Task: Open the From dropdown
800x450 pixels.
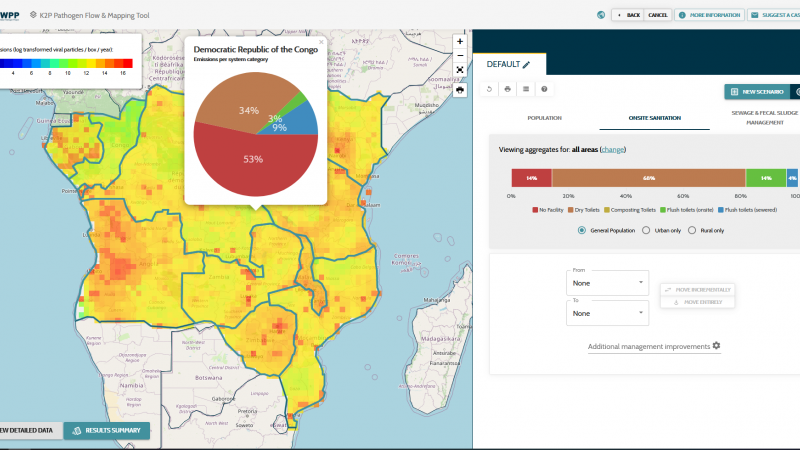Action: [607, 283]
